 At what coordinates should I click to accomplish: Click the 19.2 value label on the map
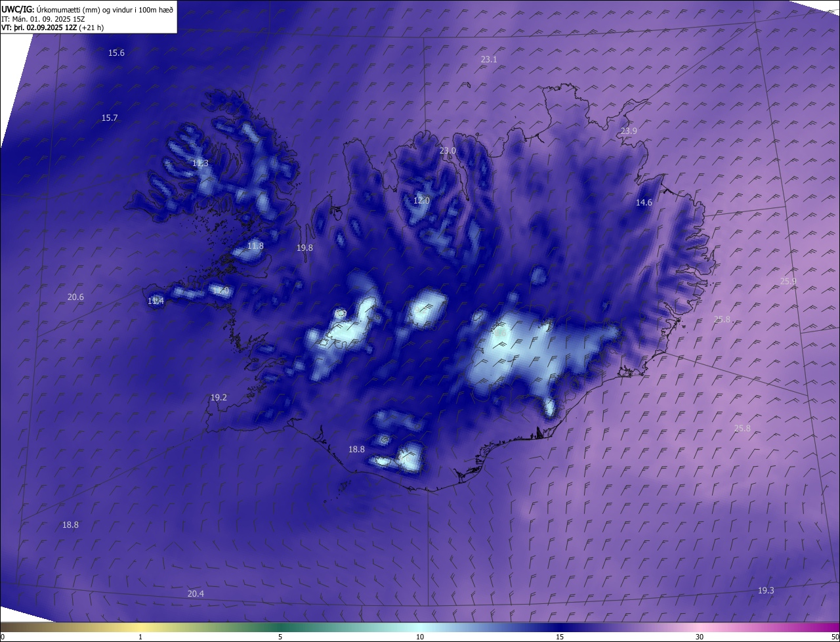(x=219, y=397)
